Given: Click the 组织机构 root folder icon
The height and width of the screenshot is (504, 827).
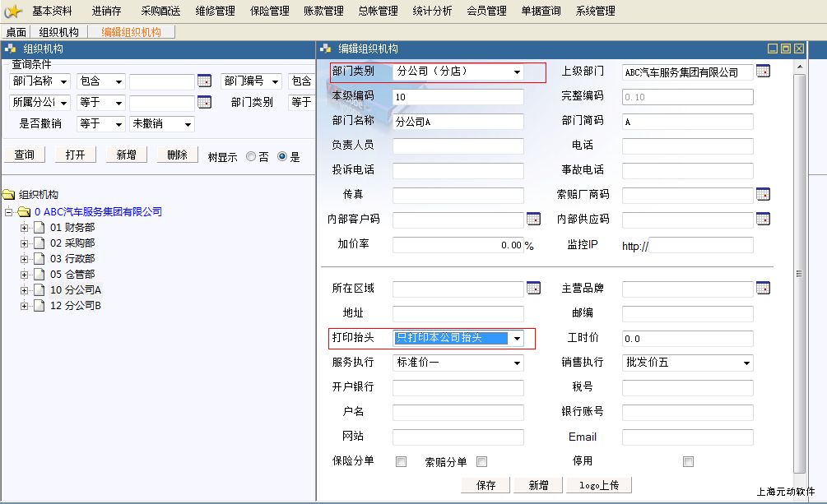Looking at the screenshot, I should (x=9, y=195).
